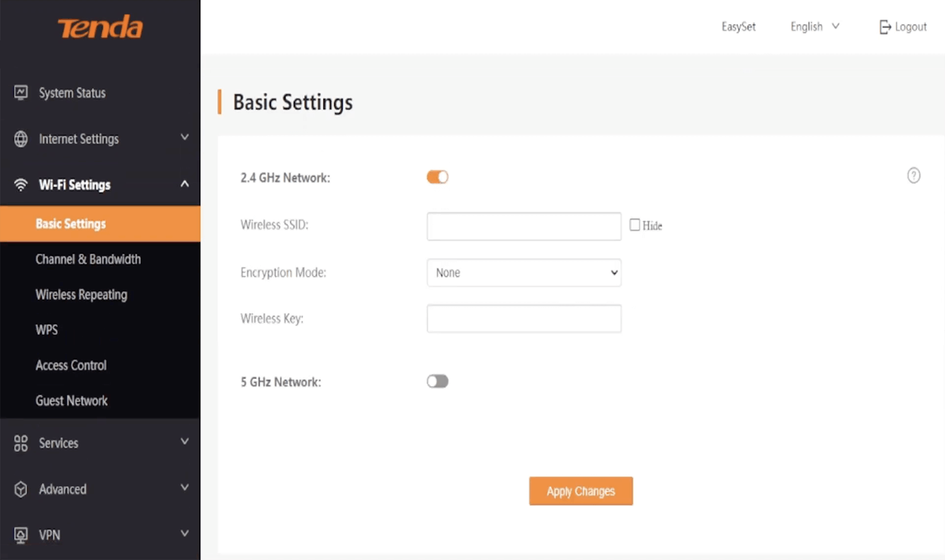Check the Hide SSID checkbox
The image size is (945, 560).
click(634, 225)
